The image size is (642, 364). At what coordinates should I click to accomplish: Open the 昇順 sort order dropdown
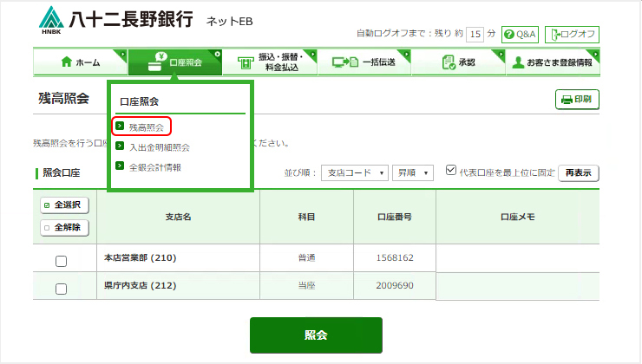coord(413,172)
